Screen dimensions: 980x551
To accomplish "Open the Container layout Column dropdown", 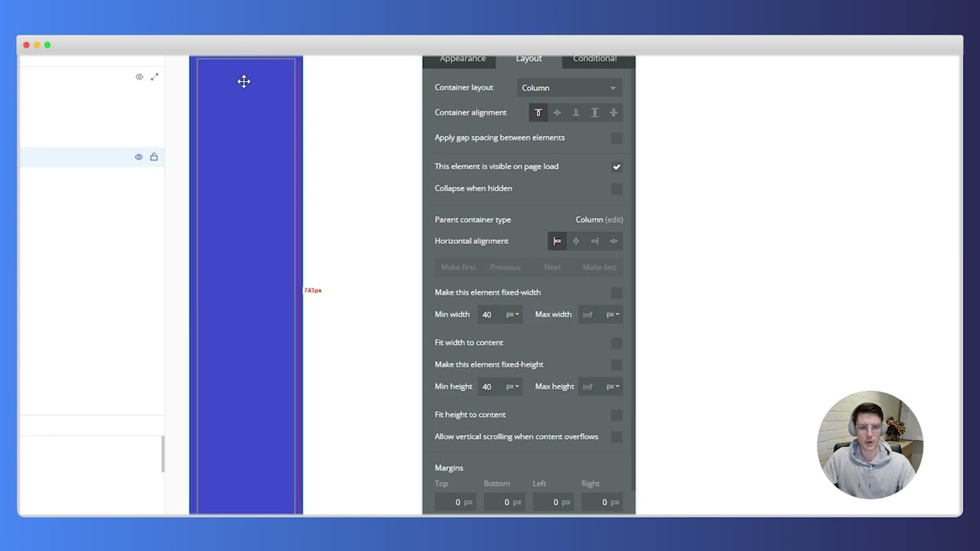I will point(569,88).
